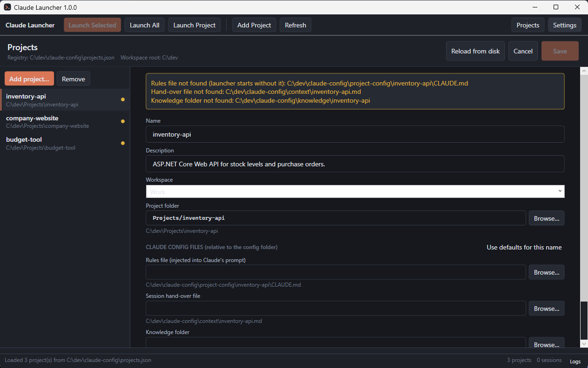This screenshot has height=368, width=588.
Task: Click the 'Rules file not found' warning line
Action: pos(309,83)
